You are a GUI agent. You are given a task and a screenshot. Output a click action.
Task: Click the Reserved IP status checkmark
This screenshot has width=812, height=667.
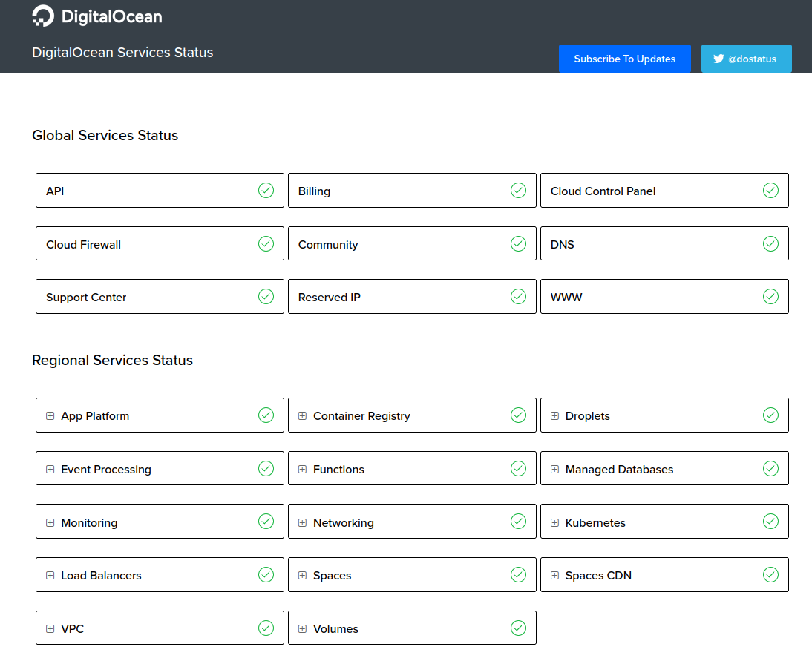click(518, 297)
